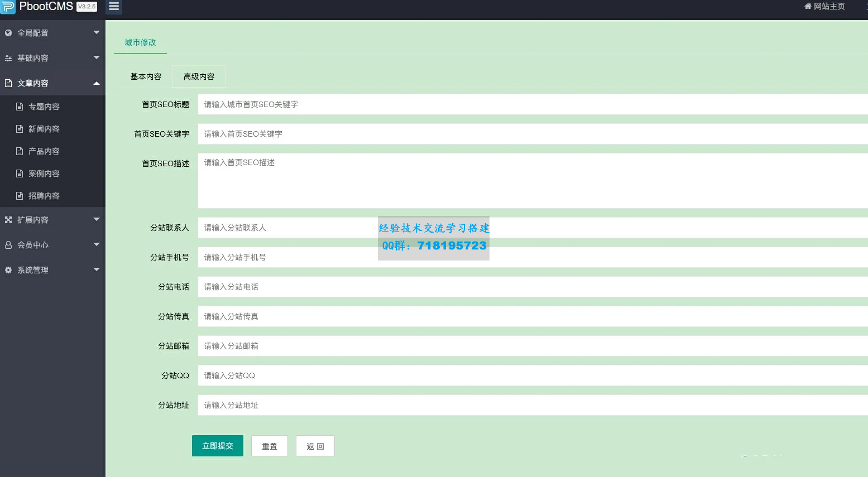Open the 网站主页 link
The image size is (868, 477).
click(x=824, y=6)
